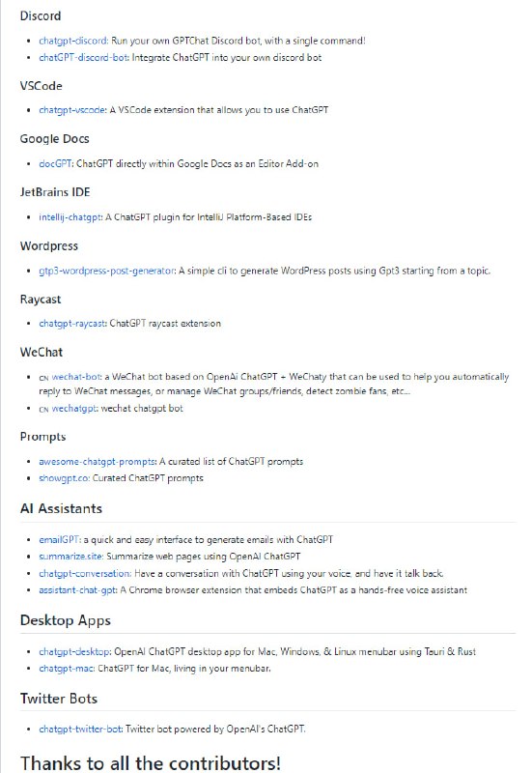Open the chatgpt-vscode extension link
This screenshot has height=773, width=532.
(71, 110)
